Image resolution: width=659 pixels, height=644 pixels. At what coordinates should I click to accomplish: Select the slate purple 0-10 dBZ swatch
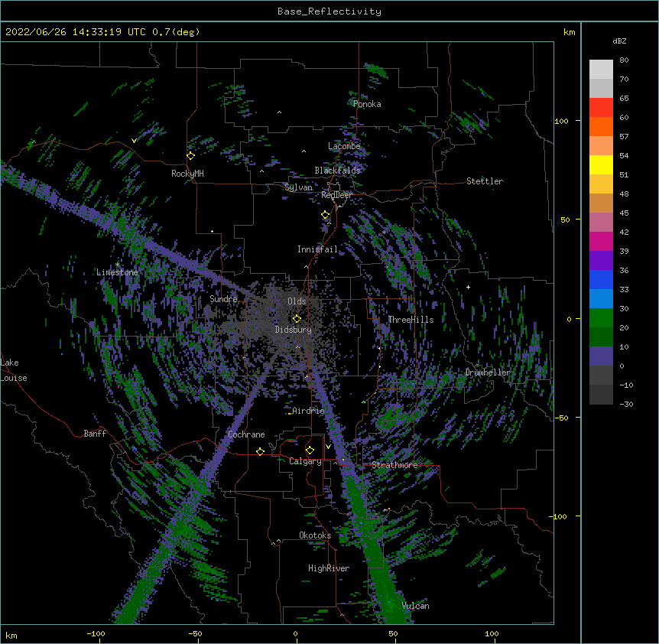(601, 356)
